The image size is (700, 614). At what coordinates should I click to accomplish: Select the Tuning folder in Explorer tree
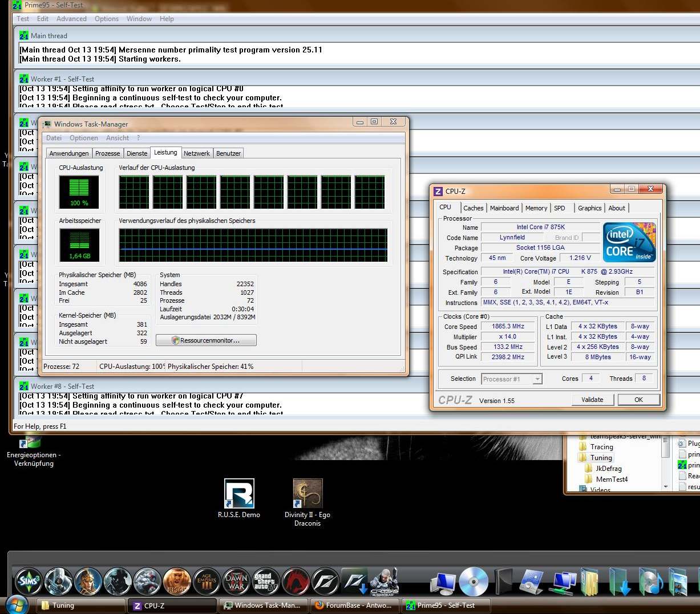(601, 458)
